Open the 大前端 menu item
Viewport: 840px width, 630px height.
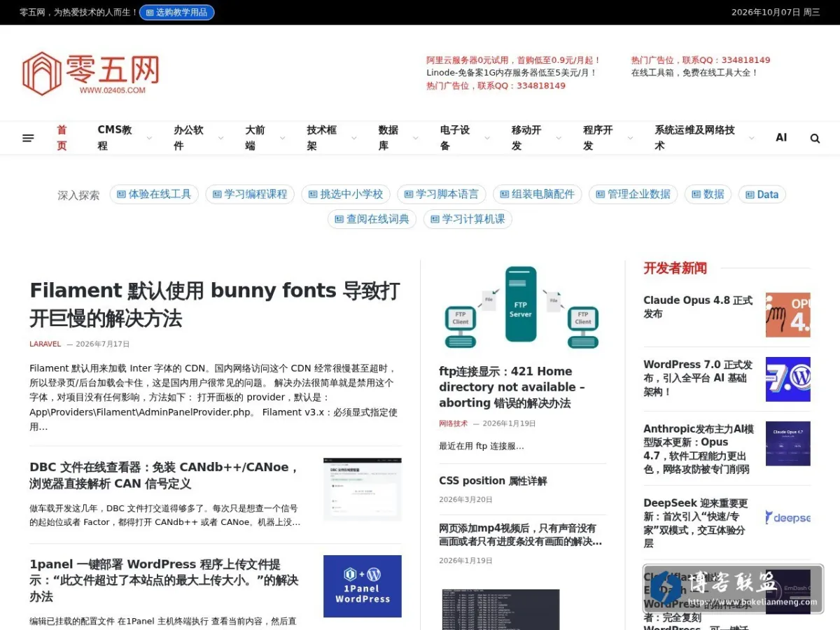point(255,138)
